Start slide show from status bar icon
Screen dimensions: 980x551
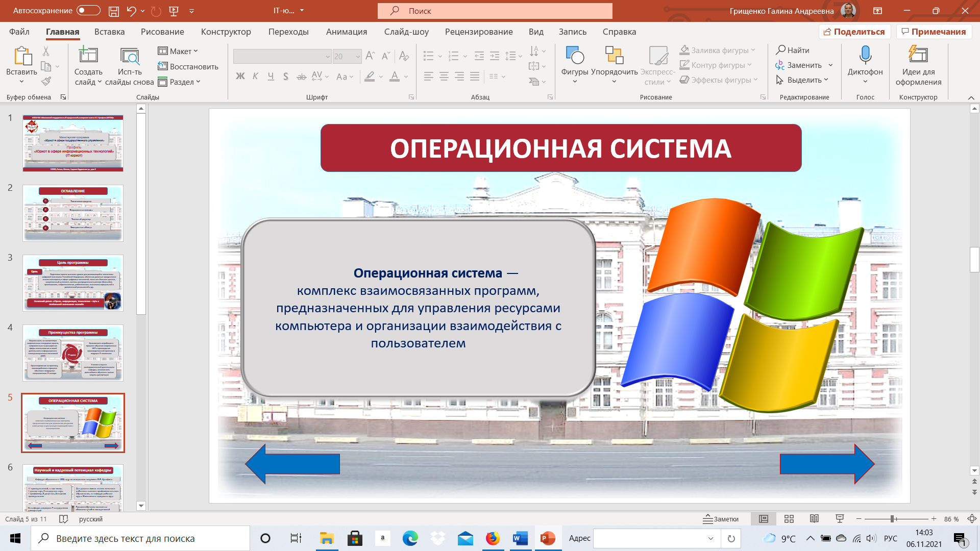point(840,519)
